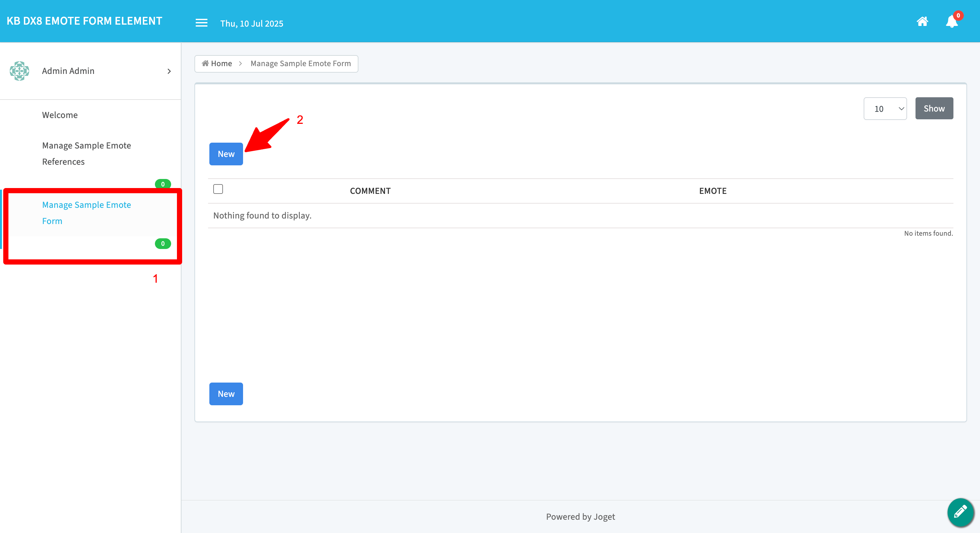Sort by the EMOTE column header
980x533 pixels.
[x=713, y=191]
